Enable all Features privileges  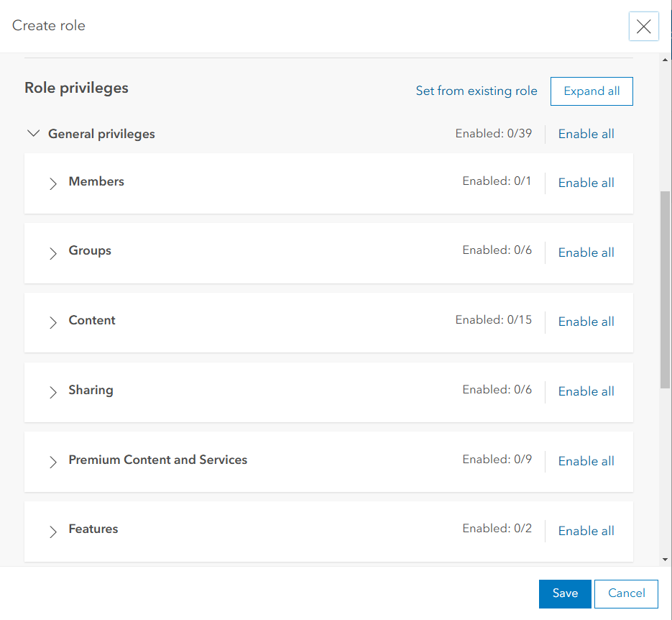click(586, 530)
